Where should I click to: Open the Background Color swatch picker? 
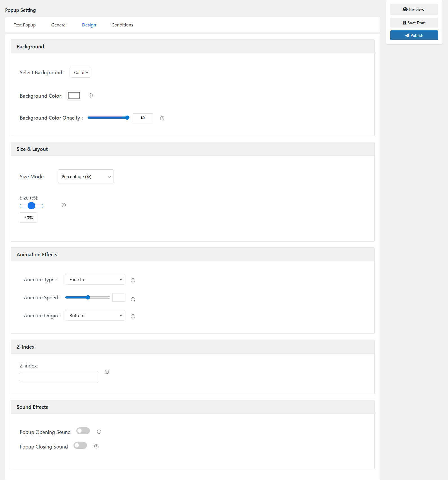pyautogui.click(x=74, y=95)
